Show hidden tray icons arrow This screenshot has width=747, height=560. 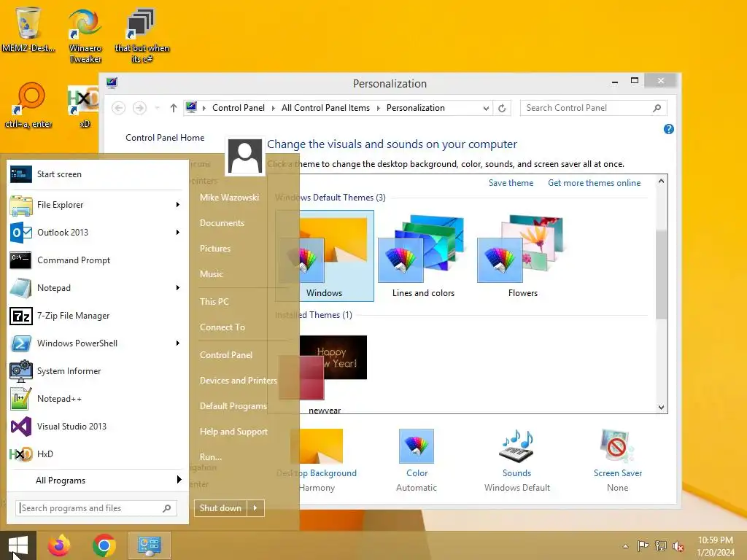(625, 546)
